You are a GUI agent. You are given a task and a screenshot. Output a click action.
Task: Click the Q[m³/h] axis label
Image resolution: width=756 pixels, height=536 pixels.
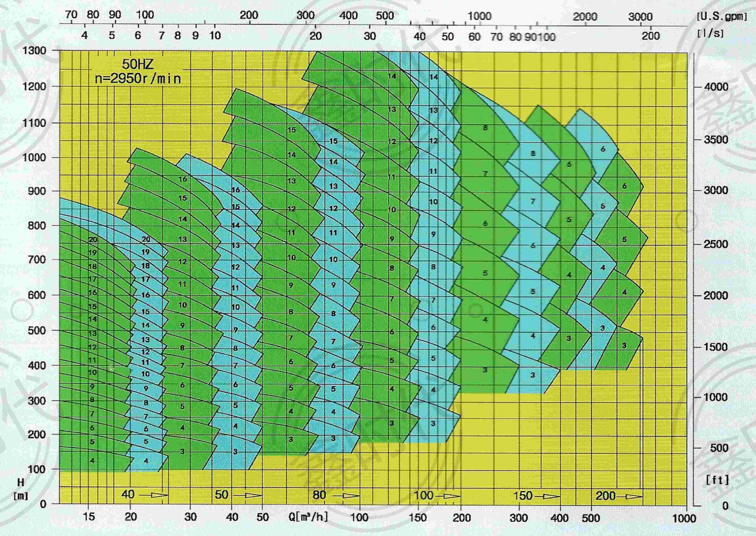coord(308,517)
